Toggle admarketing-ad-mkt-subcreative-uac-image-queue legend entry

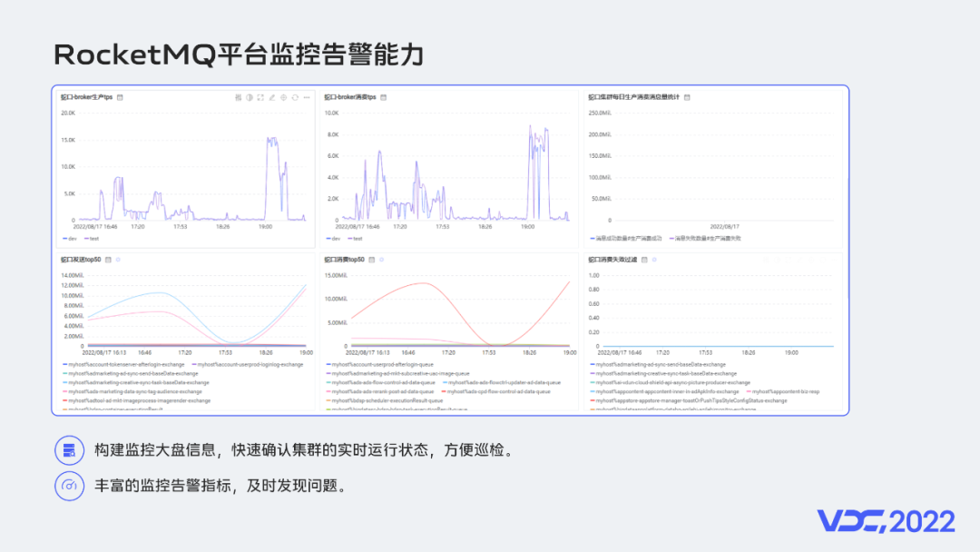(397, 374)
